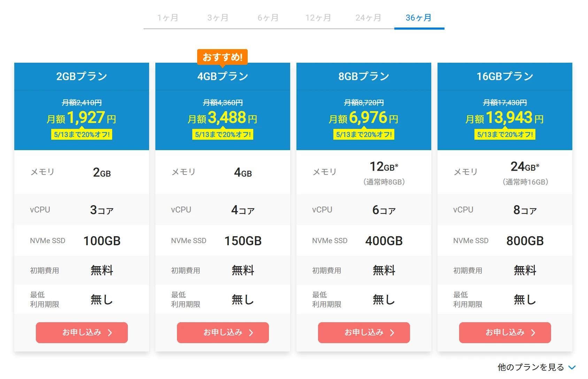Click お申し込み under the 16GB plan

tap(505, 333)
